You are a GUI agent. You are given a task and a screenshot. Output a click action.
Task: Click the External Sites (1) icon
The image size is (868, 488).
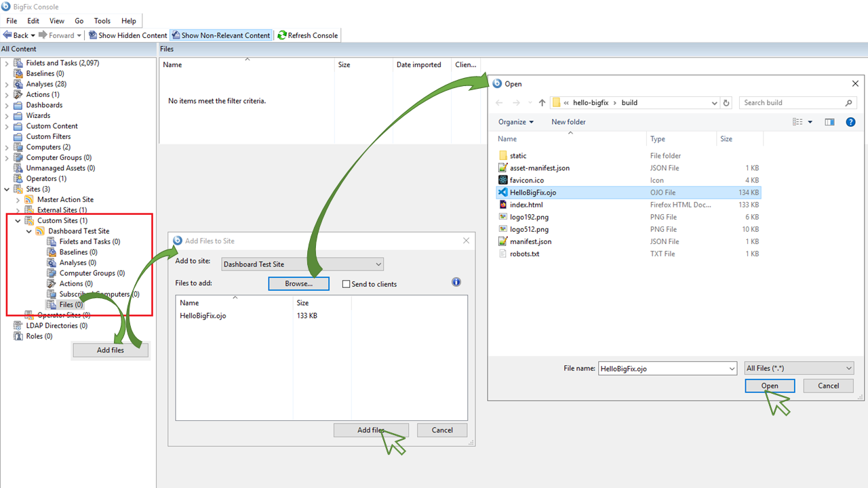pyautogui.click(x=29, y=210)
